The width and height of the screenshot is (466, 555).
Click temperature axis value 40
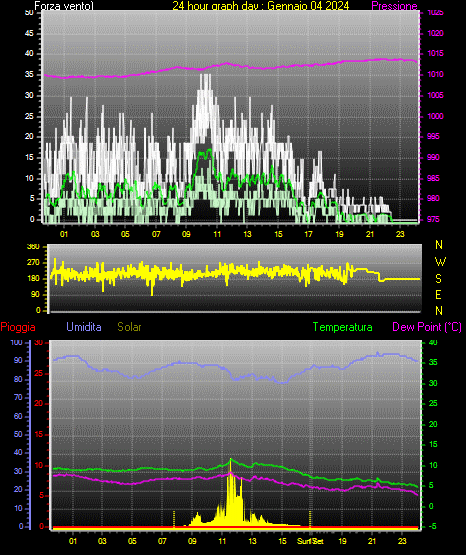pyautogui.click(x=433, y=342)
